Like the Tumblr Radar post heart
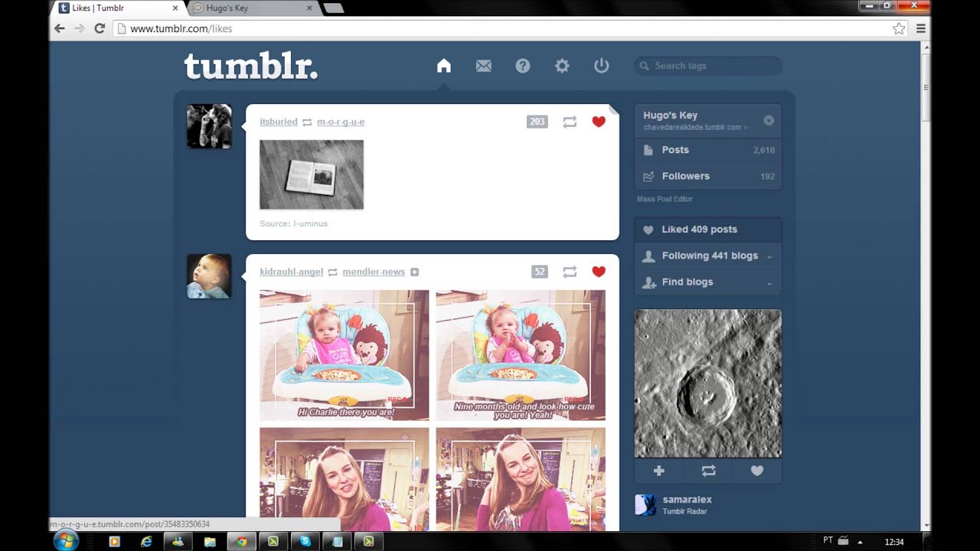 click(x=757, y=471)
